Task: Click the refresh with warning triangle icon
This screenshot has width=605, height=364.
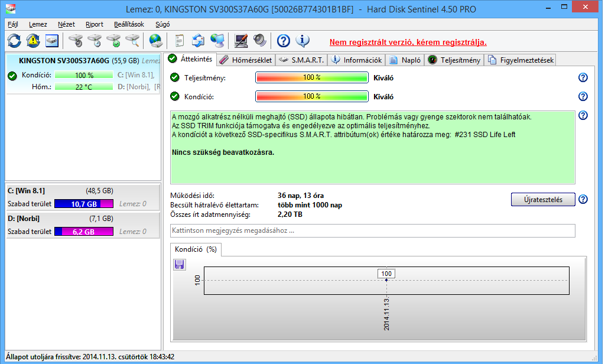Action: point(33,41)
